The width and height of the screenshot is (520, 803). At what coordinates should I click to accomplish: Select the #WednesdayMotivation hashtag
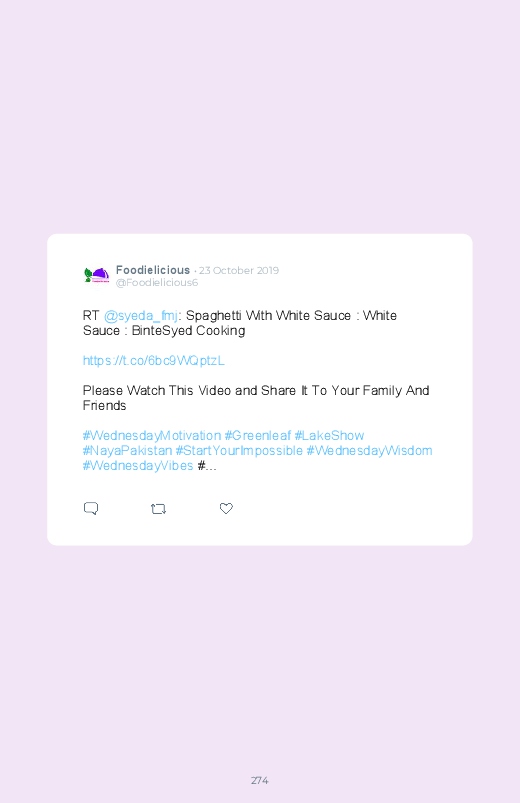point(152,435)
